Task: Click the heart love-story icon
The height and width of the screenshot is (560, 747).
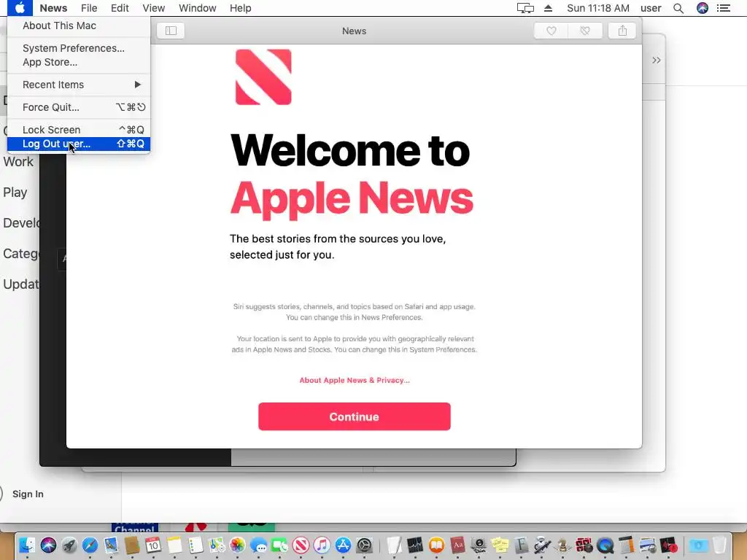Action: (551, 31)
